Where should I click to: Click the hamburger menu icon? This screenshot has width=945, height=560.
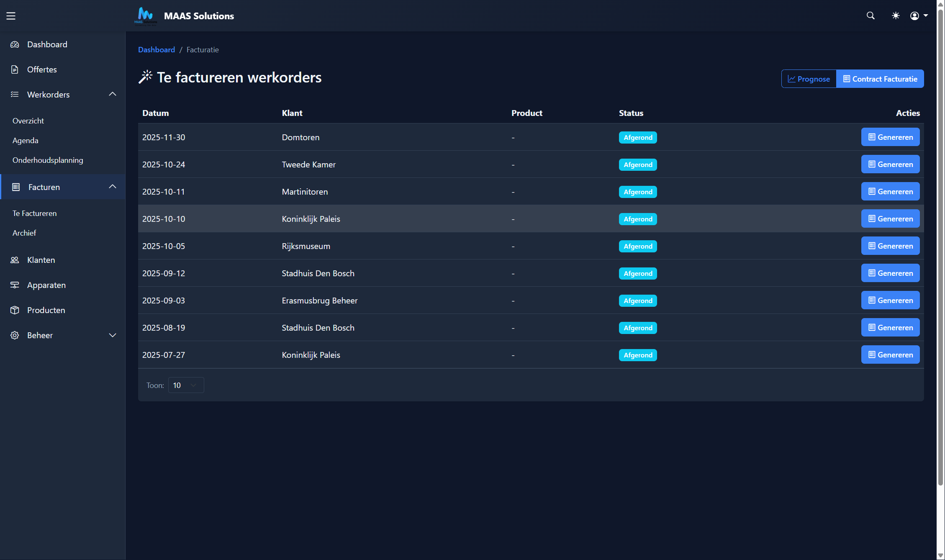pos(11,16)
